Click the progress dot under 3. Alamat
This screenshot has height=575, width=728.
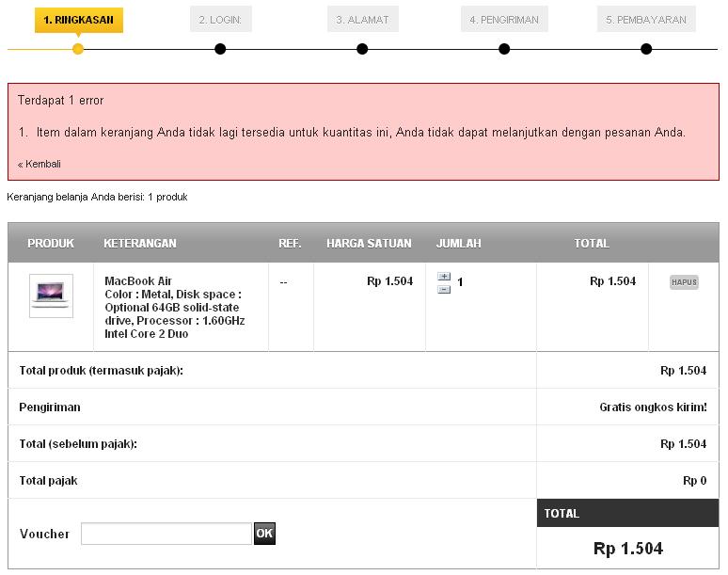[363, 49]
